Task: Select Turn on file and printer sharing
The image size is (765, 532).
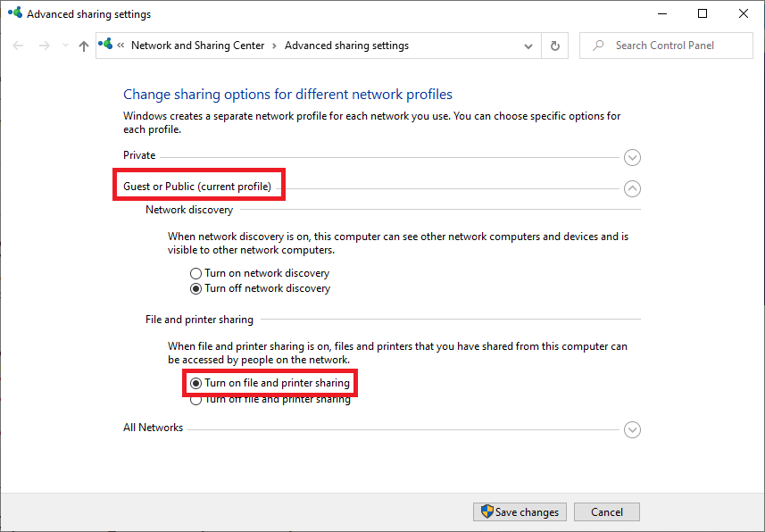Action: (270, 383)
